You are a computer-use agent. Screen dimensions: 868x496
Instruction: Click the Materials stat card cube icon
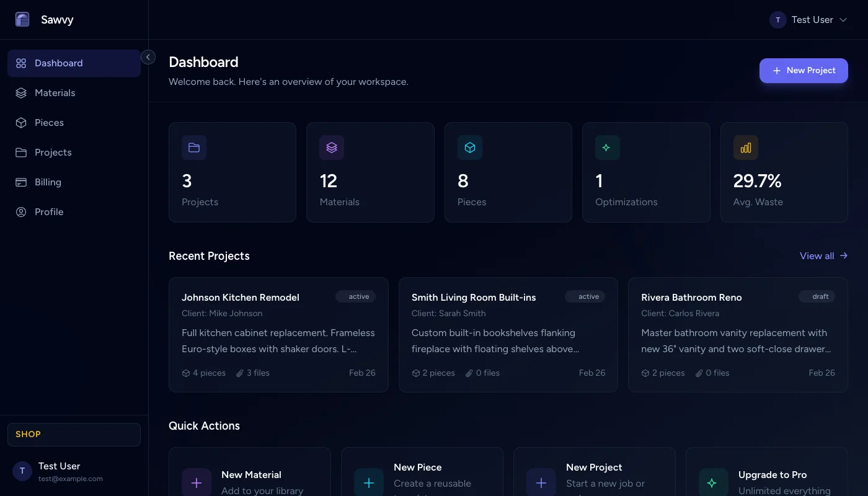click(332, 148)
